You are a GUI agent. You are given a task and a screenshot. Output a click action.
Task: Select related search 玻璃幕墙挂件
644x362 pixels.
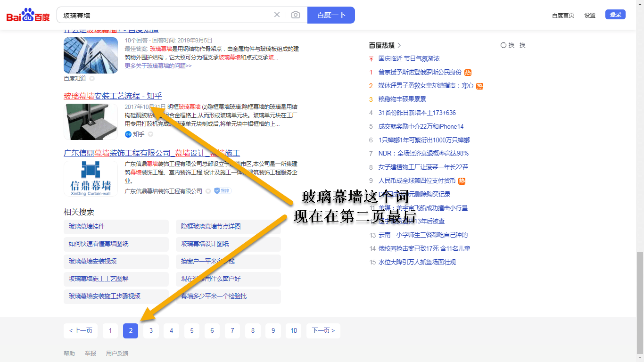tap(116, 227)
